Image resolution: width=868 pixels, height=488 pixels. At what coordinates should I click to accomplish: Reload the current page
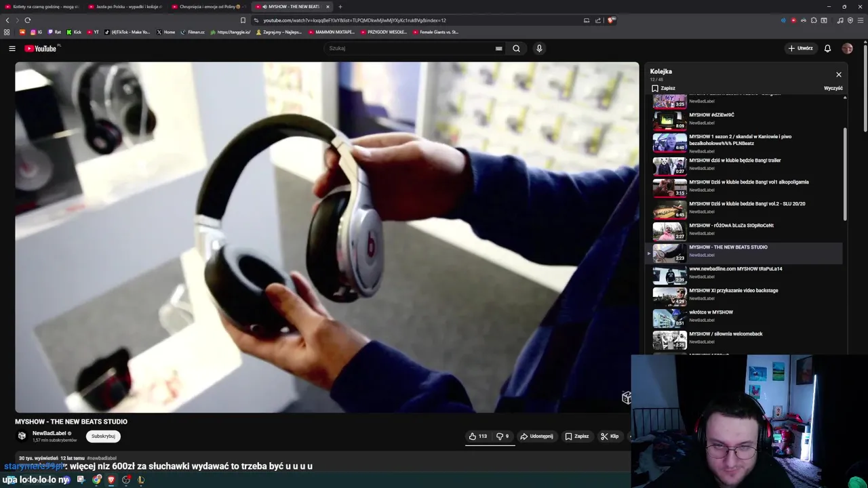tap(28, 20)
